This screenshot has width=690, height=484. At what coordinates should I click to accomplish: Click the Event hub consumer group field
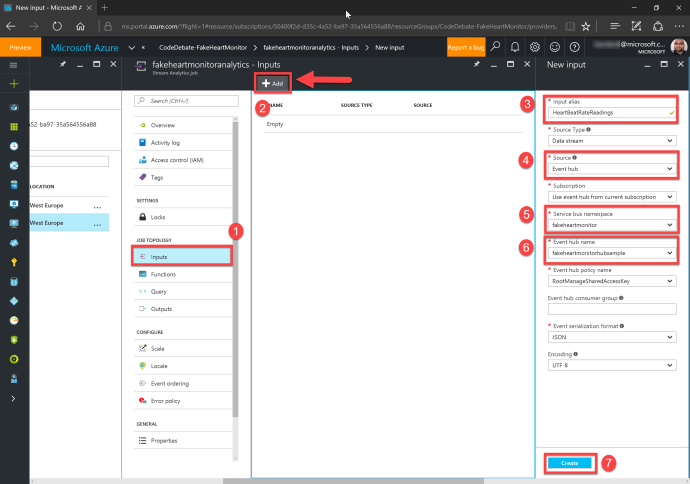tap(612, 309)
